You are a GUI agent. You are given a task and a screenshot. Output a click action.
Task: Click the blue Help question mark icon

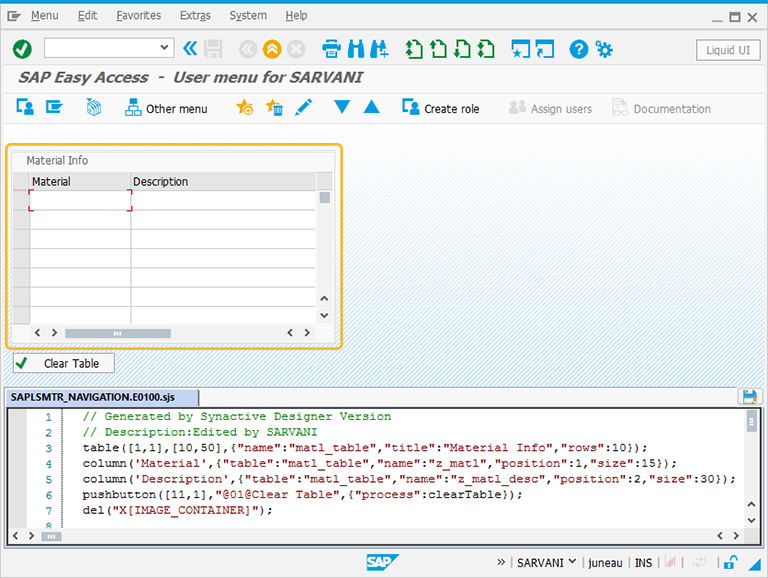[578, 49]
